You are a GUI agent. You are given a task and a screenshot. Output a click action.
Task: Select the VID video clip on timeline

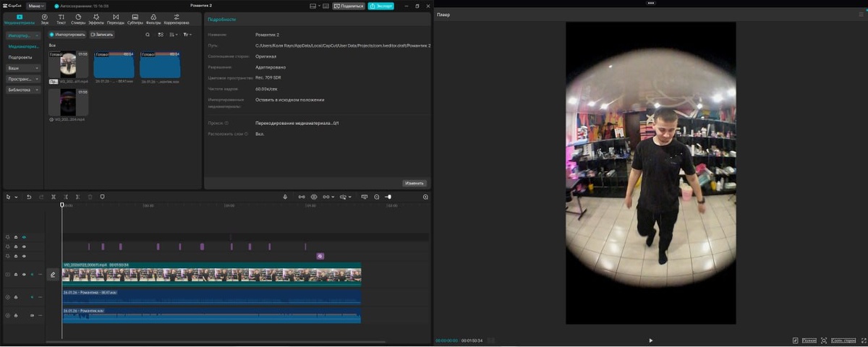[211, 274]
